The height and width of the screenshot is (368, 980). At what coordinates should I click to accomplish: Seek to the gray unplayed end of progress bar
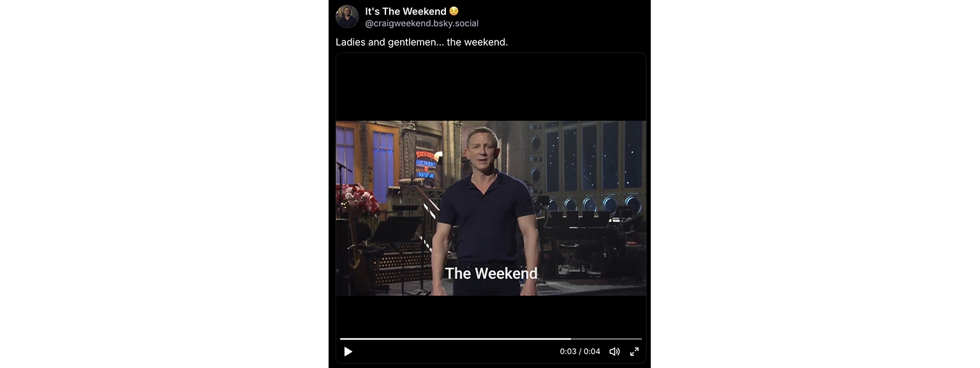(x=606, y=339)
